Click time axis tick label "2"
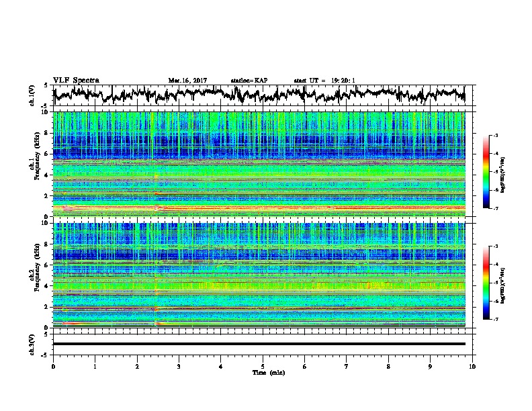The height and width of the screenshot is (411, 532). [137, 366]
